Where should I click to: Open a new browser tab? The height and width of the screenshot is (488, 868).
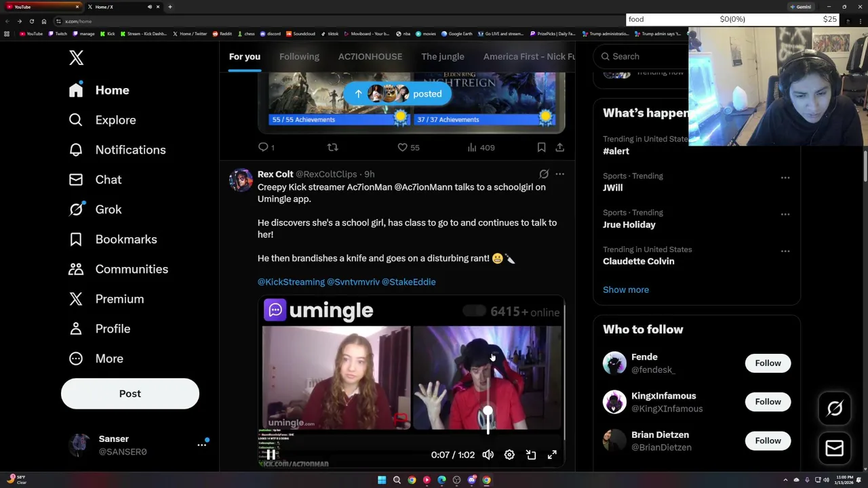[x=170, y=7]
